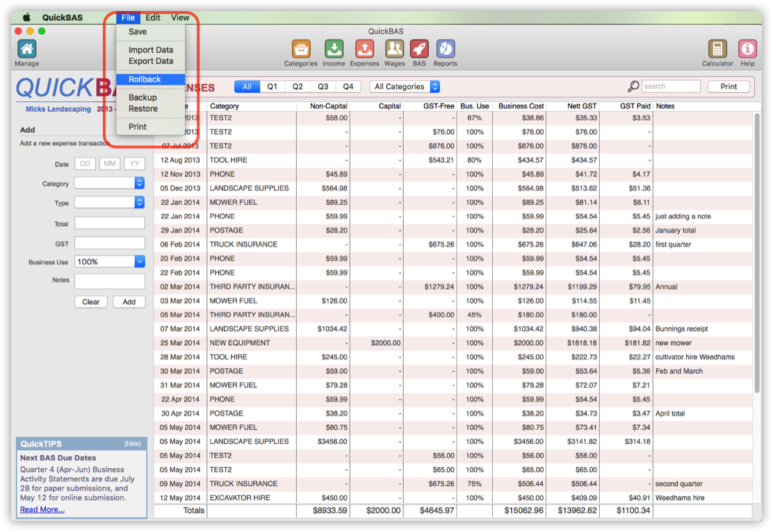Select the Q2 quarter tab

[x=297, y=86]
